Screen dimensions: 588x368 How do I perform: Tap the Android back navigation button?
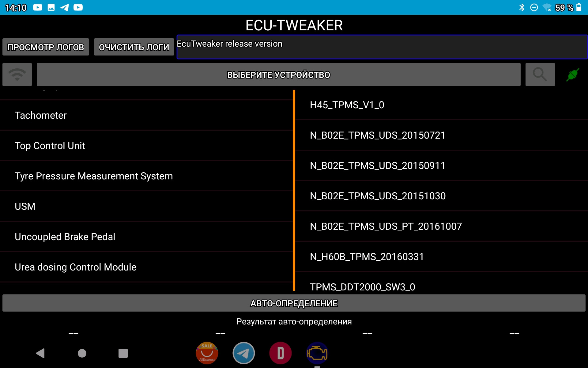pos(40,353)
